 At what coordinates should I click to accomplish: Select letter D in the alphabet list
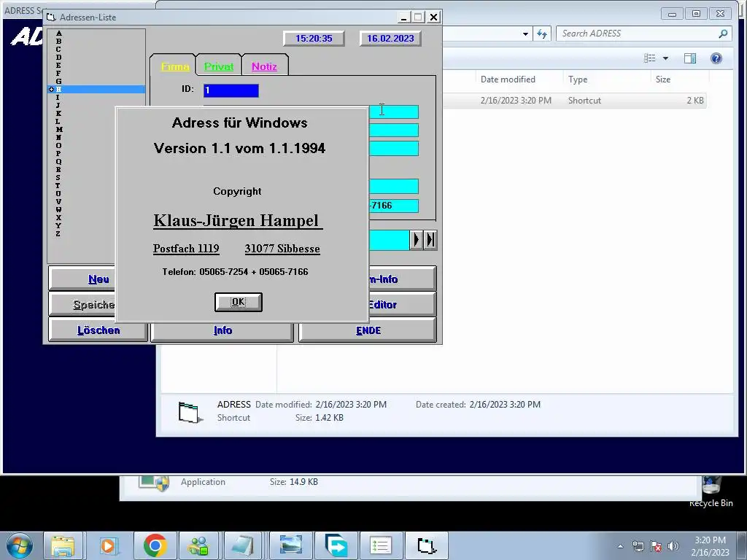click(58, 57)
